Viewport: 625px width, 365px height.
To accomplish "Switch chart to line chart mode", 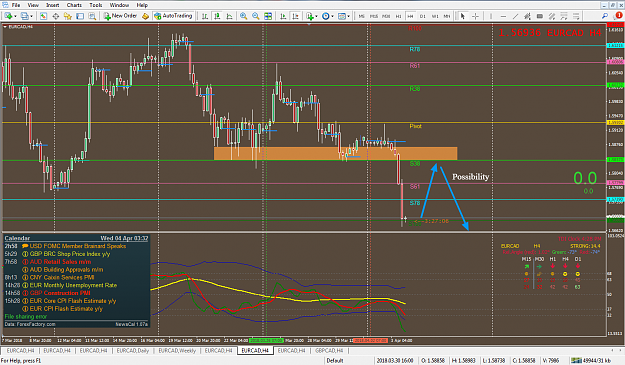I will (230, 16).
